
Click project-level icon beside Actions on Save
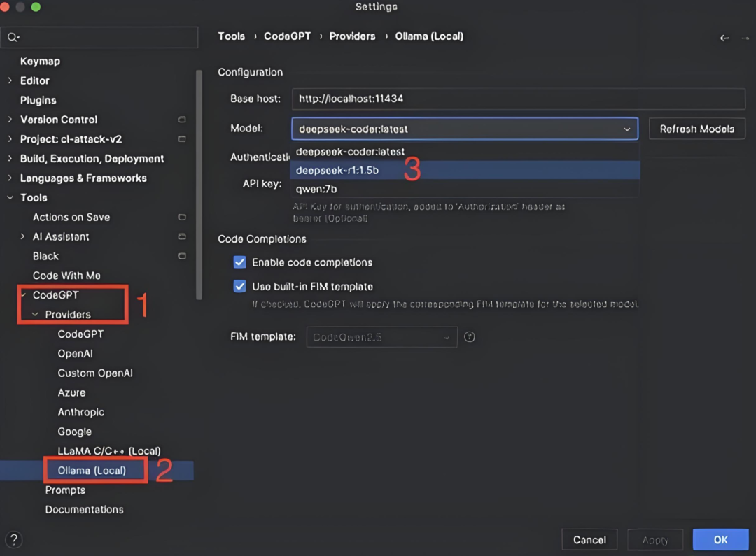[182, 218]
